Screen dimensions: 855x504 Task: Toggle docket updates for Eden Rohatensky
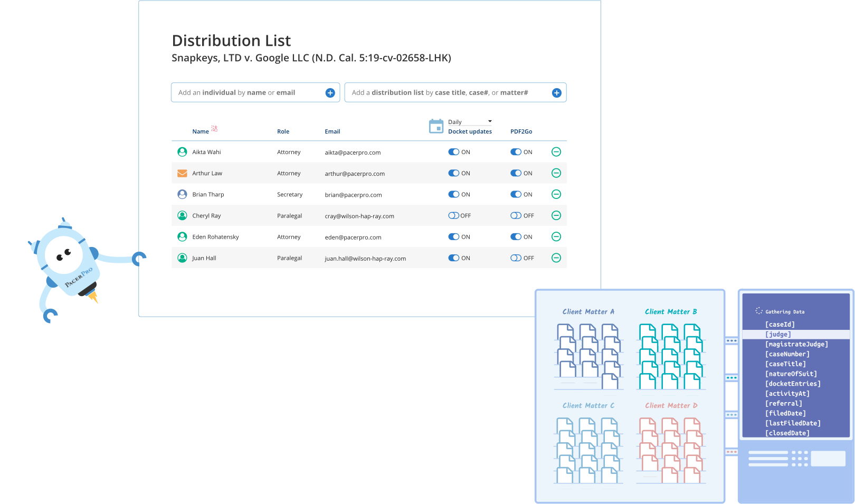pyautogui.click(x=454, y=236)
